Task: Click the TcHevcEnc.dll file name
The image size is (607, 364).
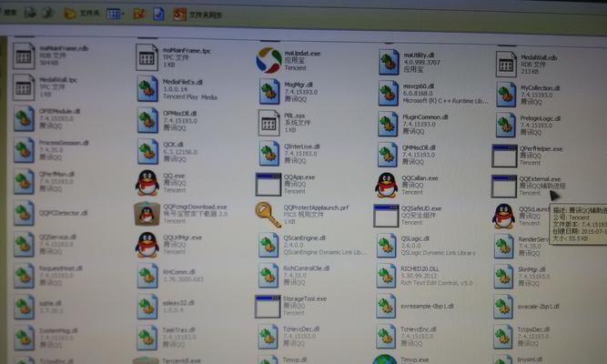Action: pyautogui.click(x=419, y=329)
